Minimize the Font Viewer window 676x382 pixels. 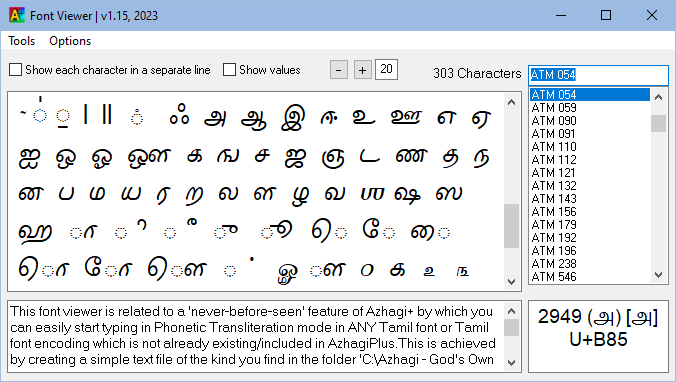pos(561,16)
